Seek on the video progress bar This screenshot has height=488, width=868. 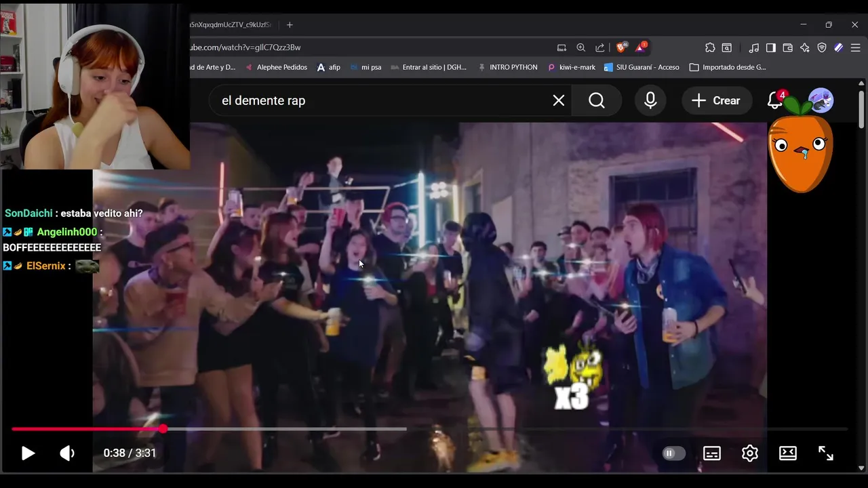click(x=429, y=429)
